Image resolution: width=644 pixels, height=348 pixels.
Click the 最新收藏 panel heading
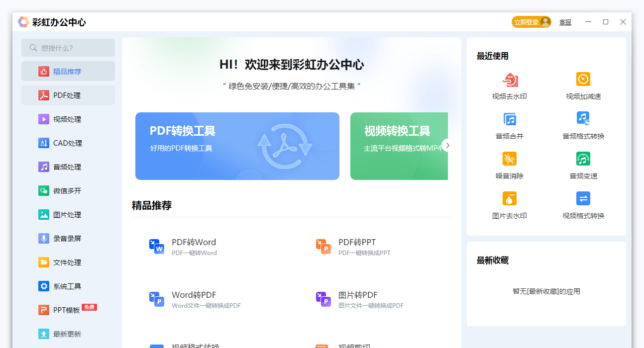pyautogui.click(x=493, y=261)
